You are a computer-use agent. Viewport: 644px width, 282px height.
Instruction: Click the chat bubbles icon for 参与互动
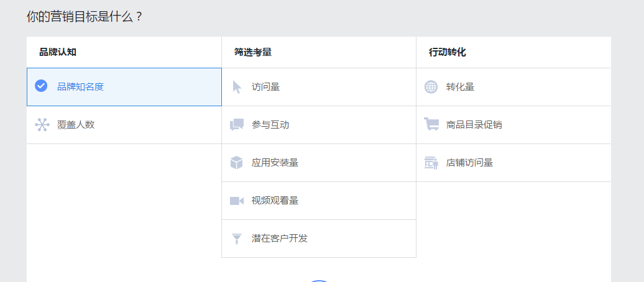tap(237, 125)
